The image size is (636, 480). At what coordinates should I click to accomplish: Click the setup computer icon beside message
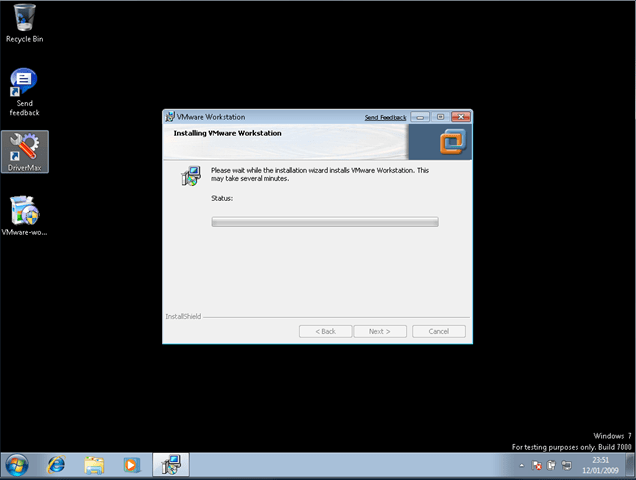click(189, 178)
